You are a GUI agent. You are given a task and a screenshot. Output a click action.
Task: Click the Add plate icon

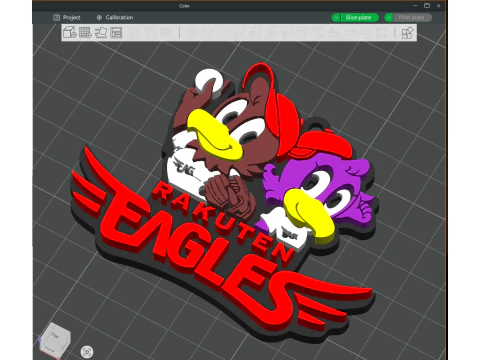coord(85,33)
